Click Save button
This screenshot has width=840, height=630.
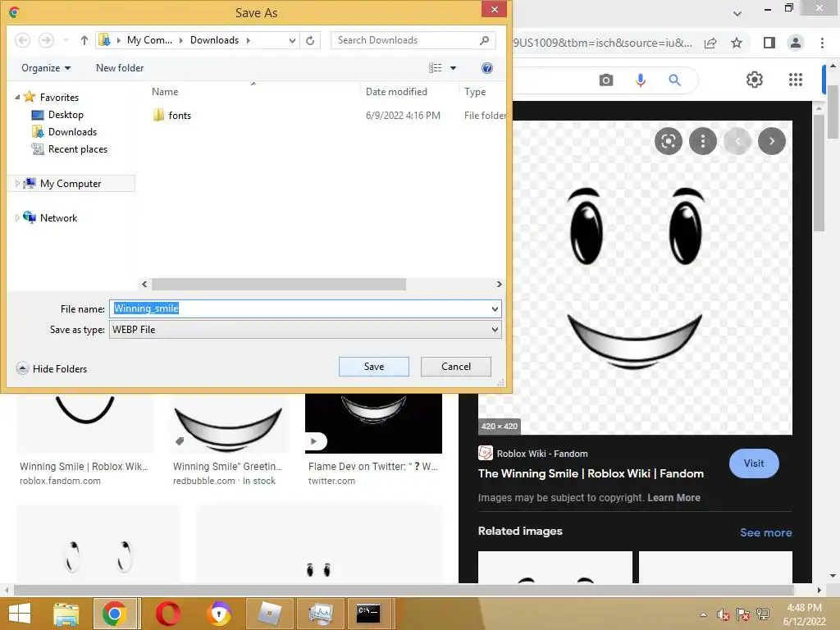(374, 367)
